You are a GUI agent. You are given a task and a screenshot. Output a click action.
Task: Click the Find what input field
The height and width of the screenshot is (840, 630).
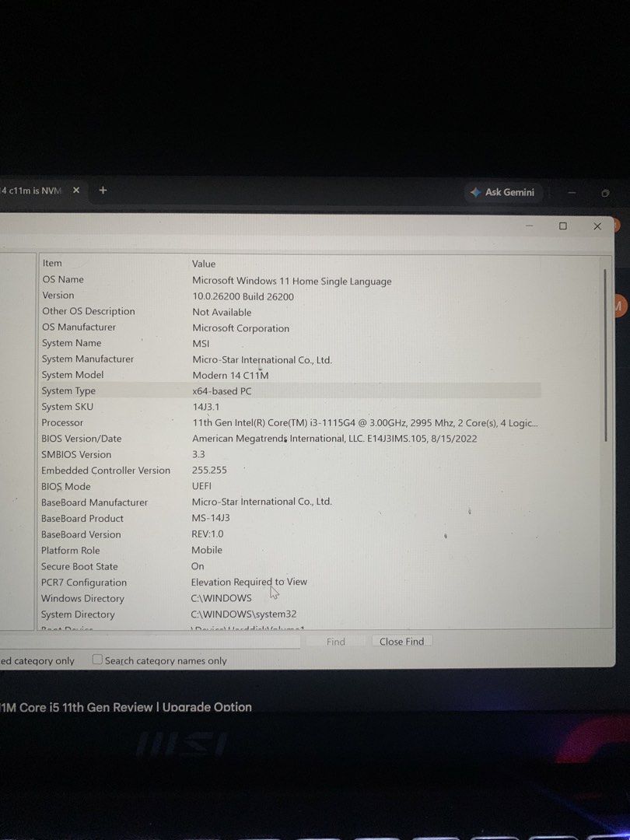[150, 642]
